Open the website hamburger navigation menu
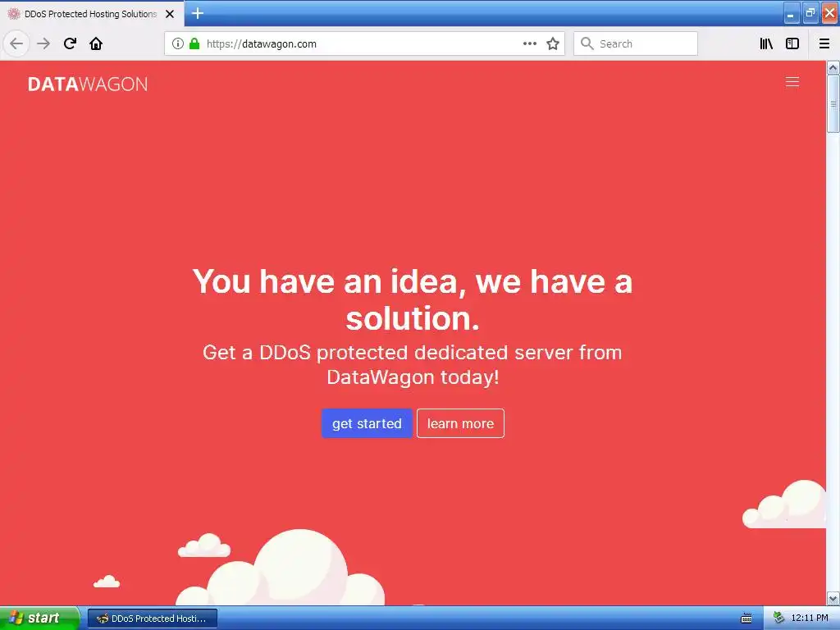840x630 pixels. (792, 81)
